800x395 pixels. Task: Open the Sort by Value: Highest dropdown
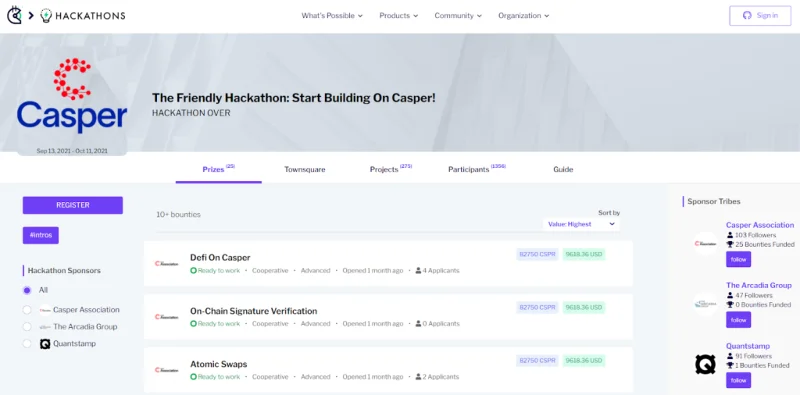pyautogui.click(x=581, y=224)
